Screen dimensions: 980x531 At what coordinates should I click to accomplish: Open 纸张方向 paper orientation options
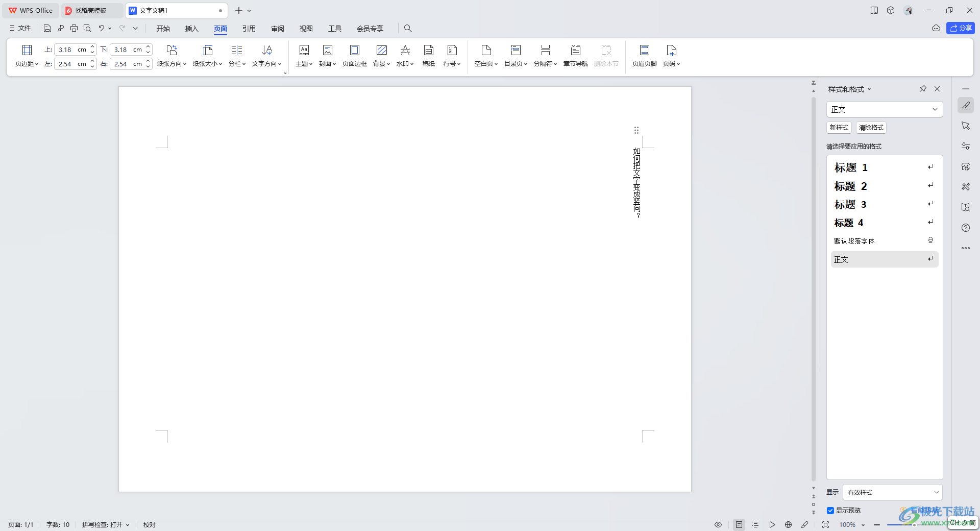(171, 56)
